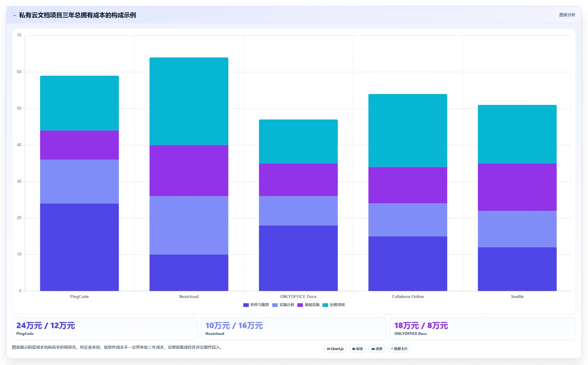Select the 表格 tag
Viewport: 588px width, 365px height.
[x=357, y=349]
